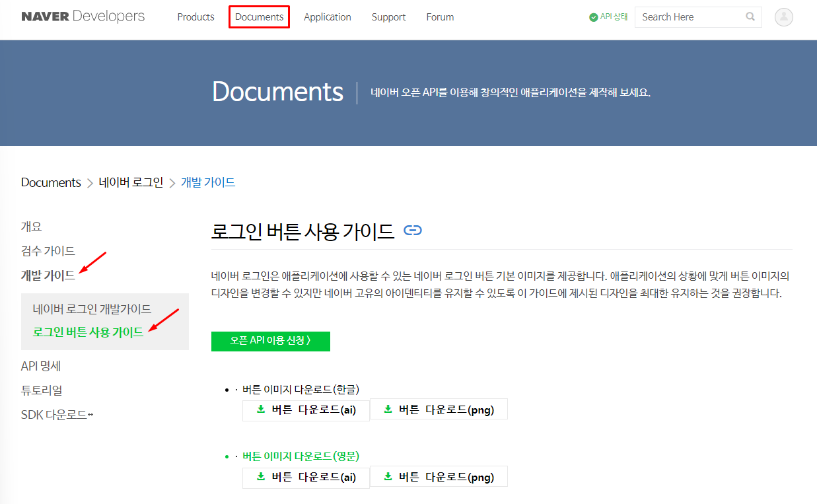Click download icon of Korean png button
817x504 pixels.
388,409
